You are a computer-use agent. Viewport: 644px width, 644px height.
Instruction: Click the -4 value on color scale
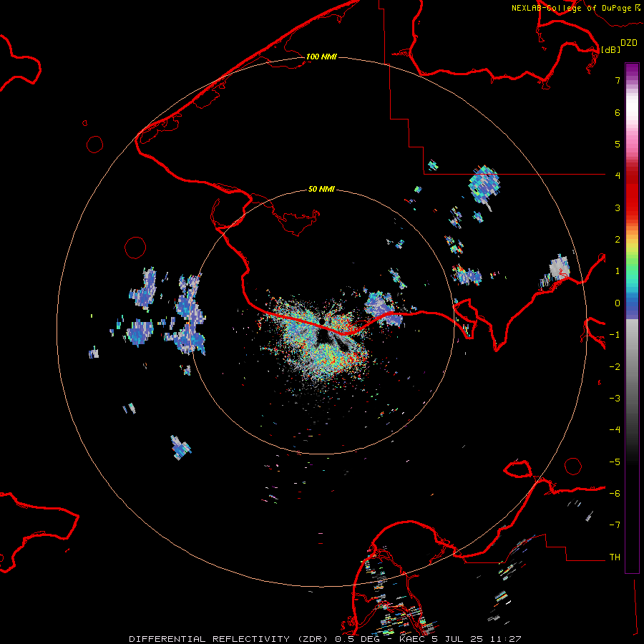[x=615, y=430]
